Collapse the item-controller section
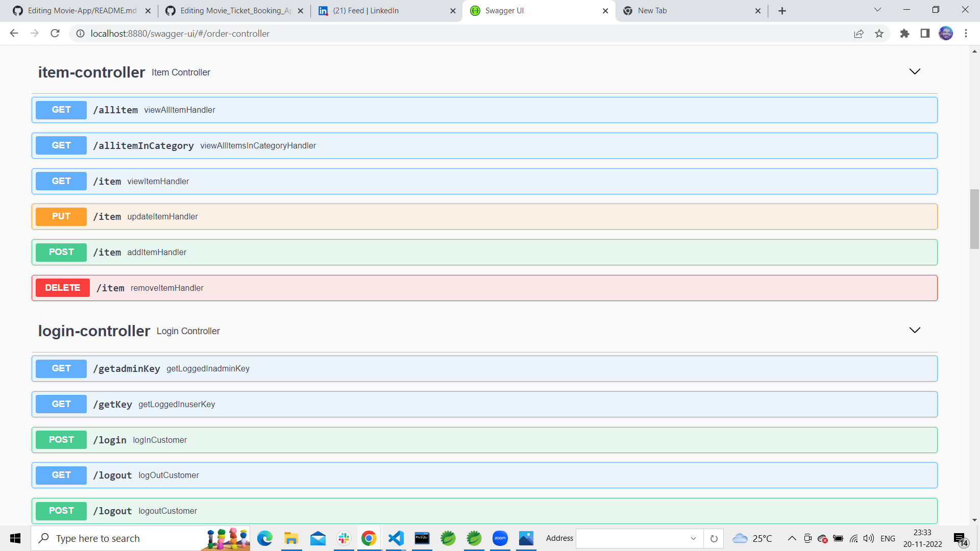Screen dimensions: 980x551 coord(914,72)
